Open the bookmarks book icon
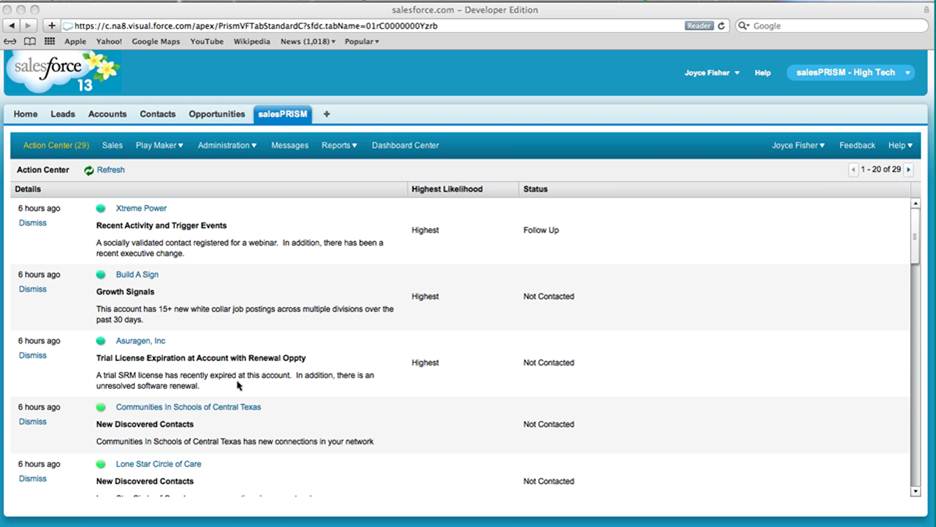Viewport: 936px width, 527px height. 30,41
